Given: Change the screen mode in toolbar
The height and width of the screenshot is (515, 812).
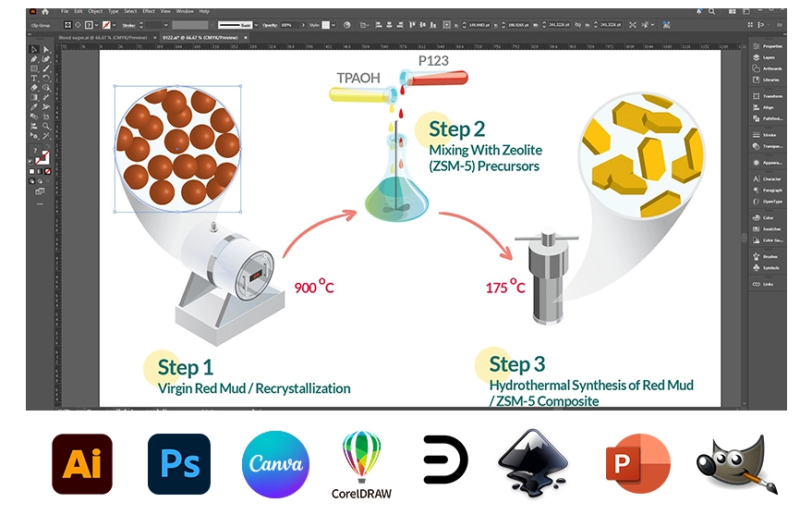Looking at the screenshot, I should click(40, 191).
